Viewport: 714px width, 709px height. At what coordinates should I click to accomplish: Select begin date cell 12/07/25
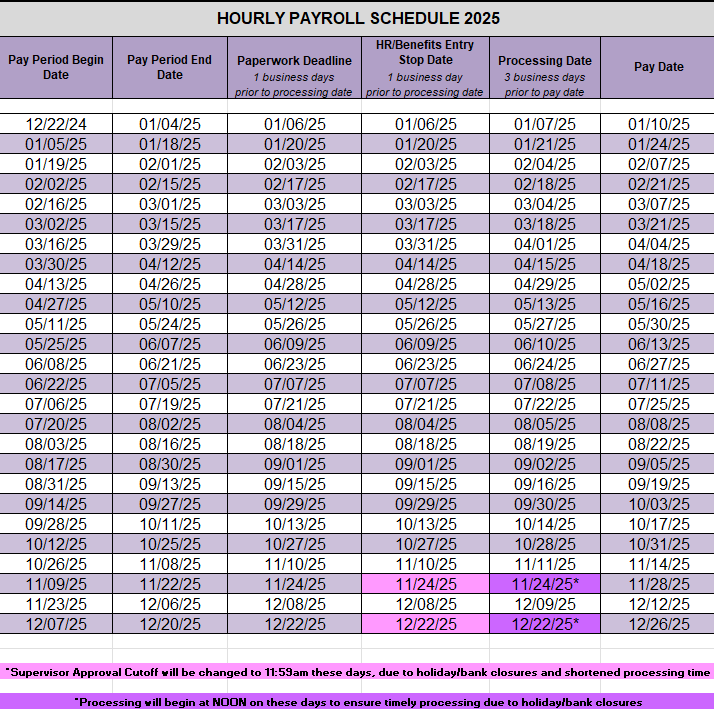tap(56, 624)
